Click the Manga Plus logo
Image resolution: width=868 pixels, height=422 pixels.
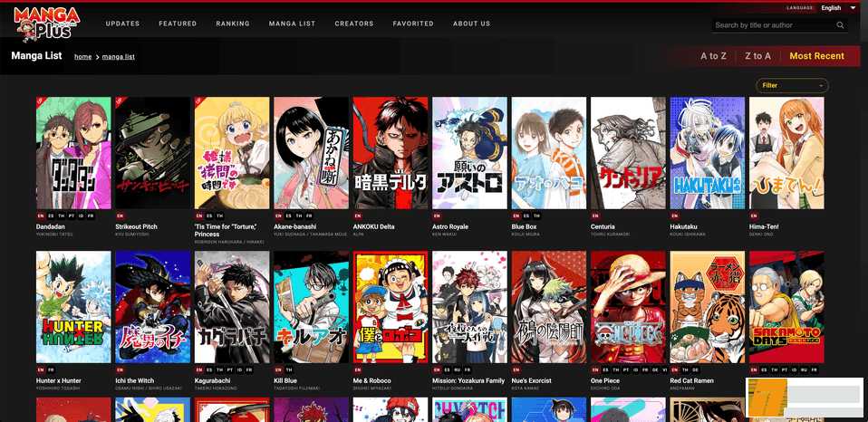46,24
